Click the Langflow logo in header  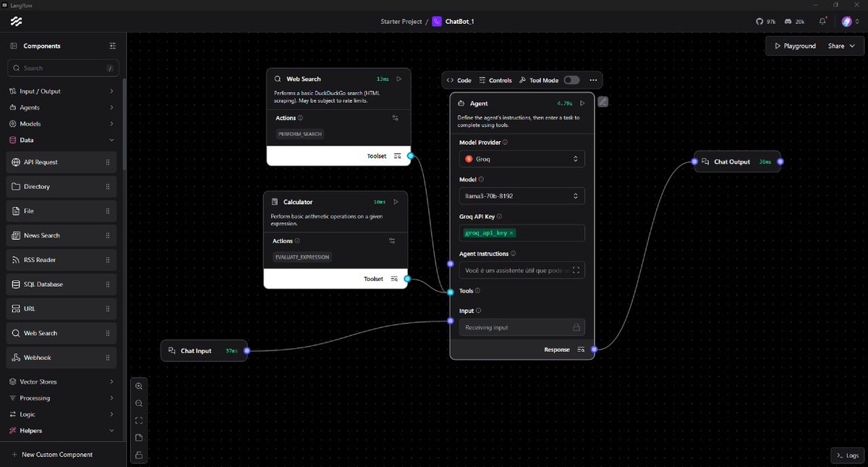pyautogui.click(x=16, y=22)
